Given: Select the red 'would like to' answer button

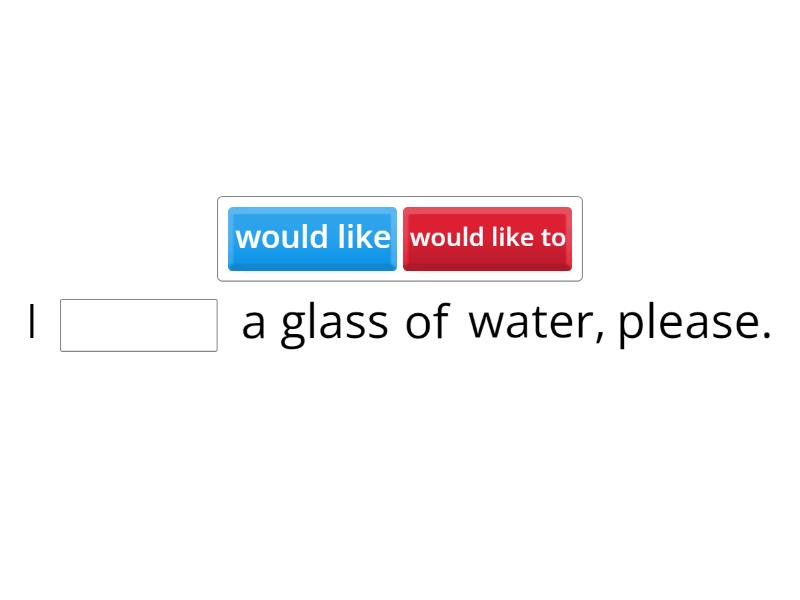Looking at the screenshot, I should (488, 237).
